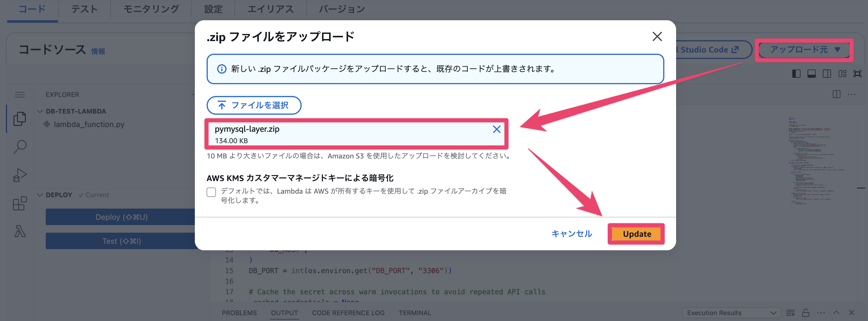Open the AWS Lambda icon in sidebar
The width and height of the screenshot is (868, 321).
20,232
